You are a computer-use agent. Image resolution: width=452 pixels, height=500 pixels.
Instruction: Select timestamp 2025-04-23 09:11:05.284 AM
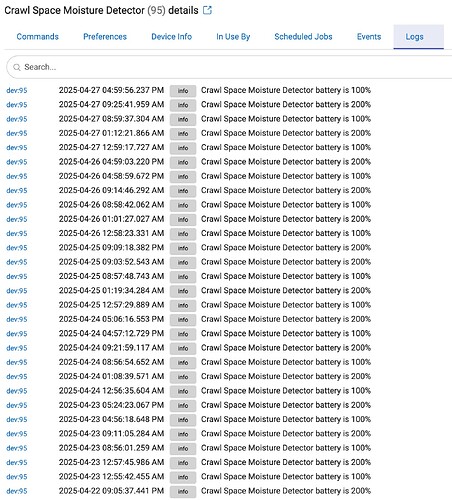pos(111,434)
